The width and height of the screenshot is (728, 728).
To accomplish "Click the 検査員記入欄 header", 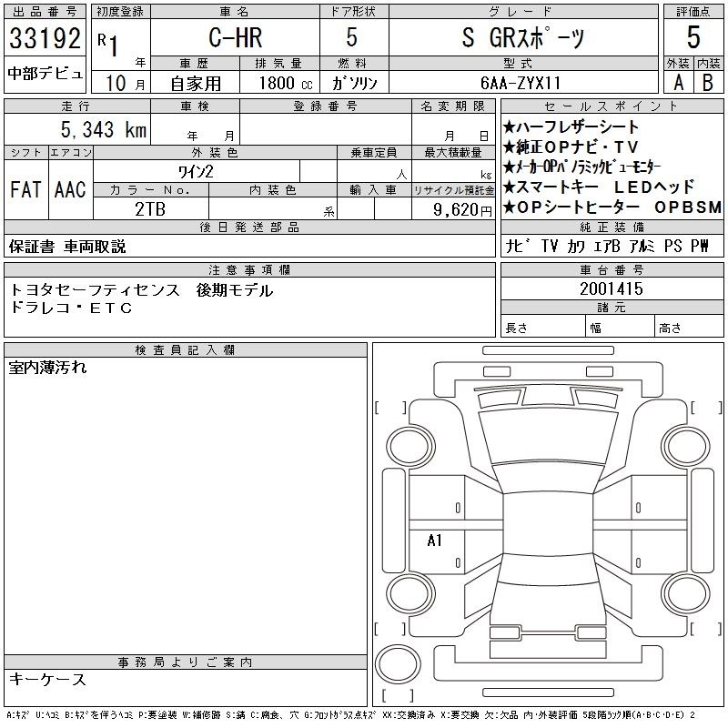I will pos(186,350).
